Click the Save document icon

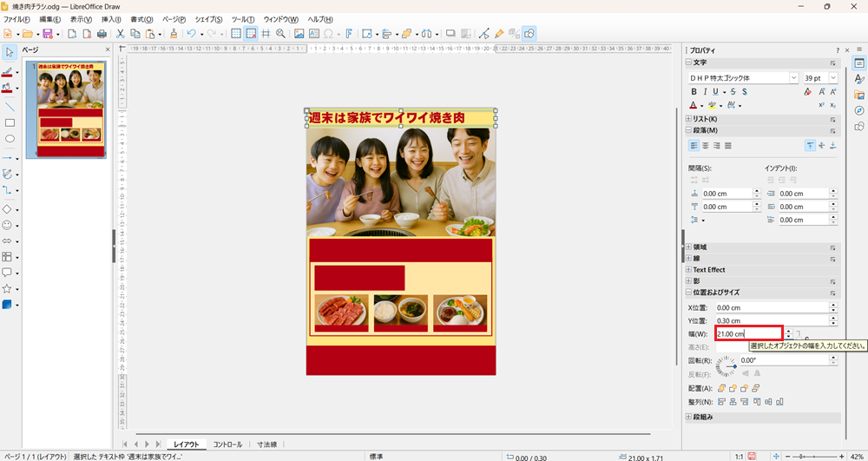(x=48, y=34)
